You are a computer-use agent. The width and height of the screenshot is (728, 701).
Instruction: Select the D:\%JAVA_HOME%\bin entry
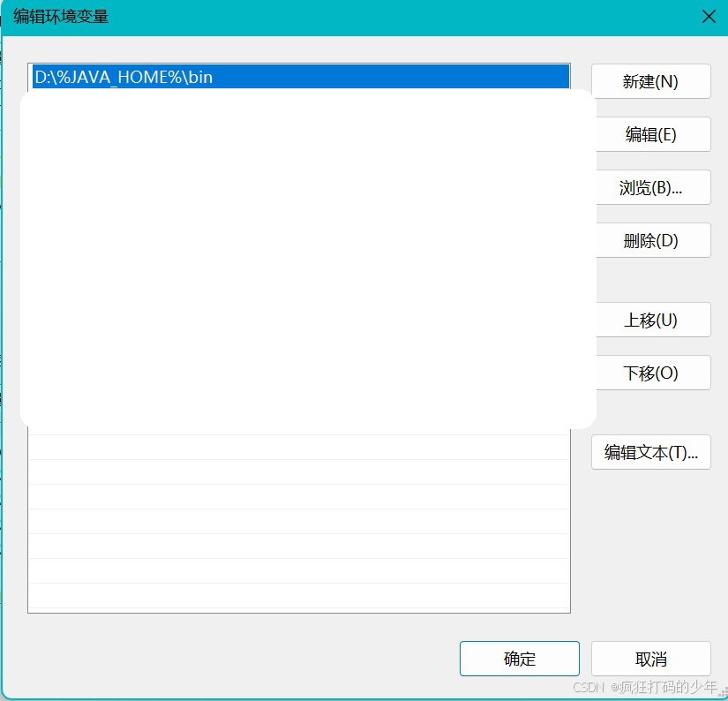(x=300, y=77)
